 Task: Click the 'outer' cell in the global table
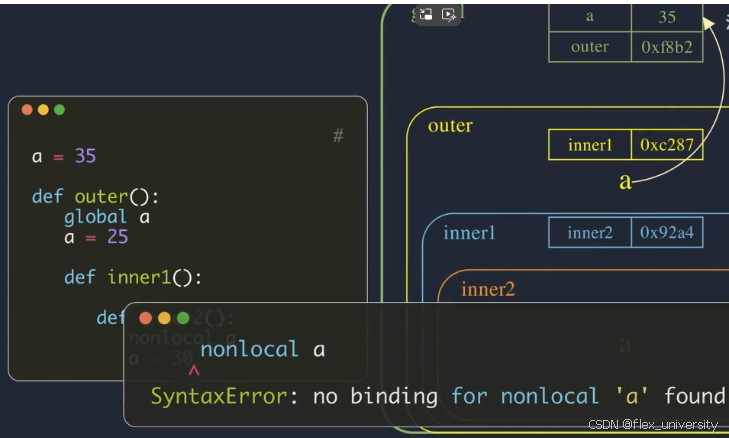tap(590, 47)
